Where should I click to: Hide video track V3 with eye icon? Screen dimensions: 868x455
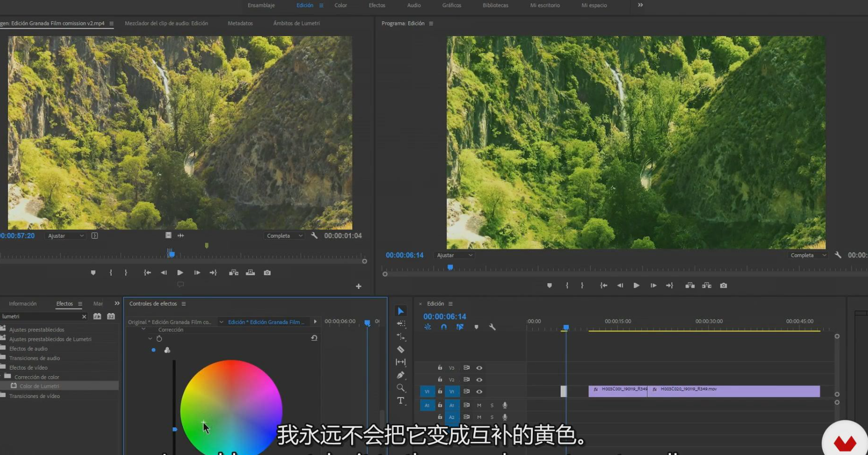[x=479, y=368]
